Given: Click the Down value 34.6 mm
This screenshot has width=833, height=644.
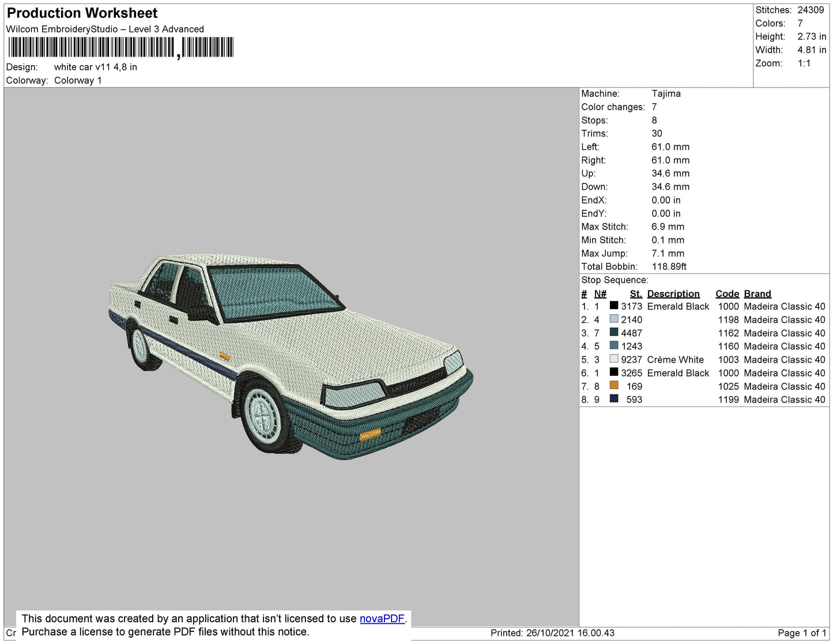Looking at the screenshot, I should coord(670,187).
